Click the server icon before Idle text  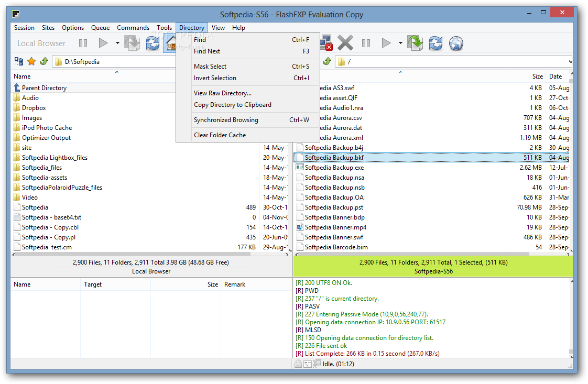click(317, 364)
